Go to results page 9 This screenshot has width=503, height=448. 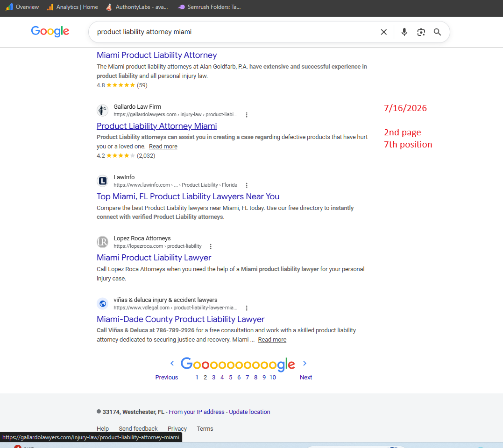[x=264, y=378]
